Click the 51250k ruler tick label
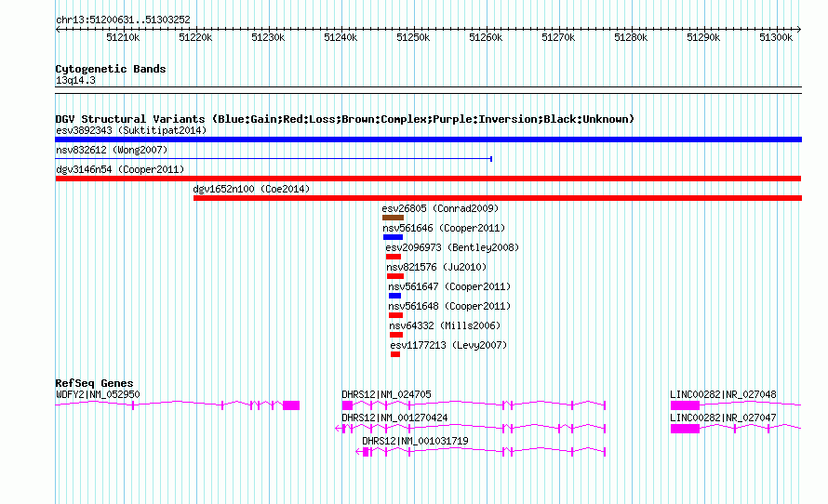The image size is (828, 504). [x=413, y=37]
